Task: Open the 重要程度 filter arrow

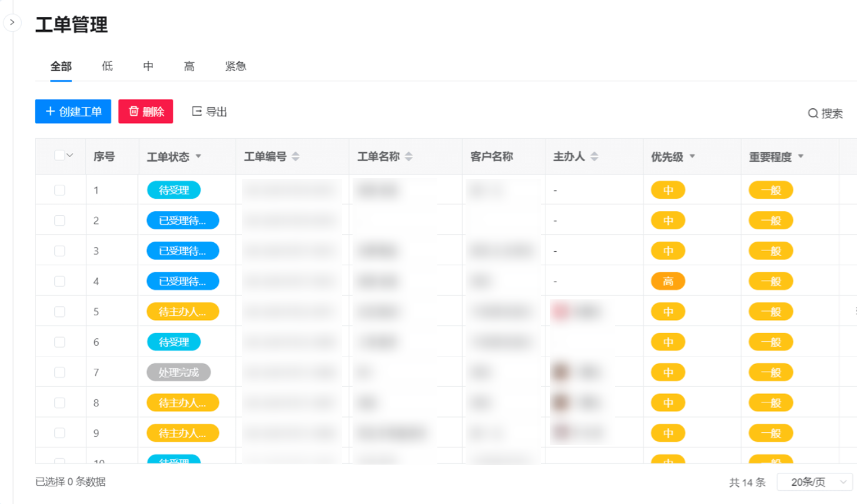Action: pos(800,156)
